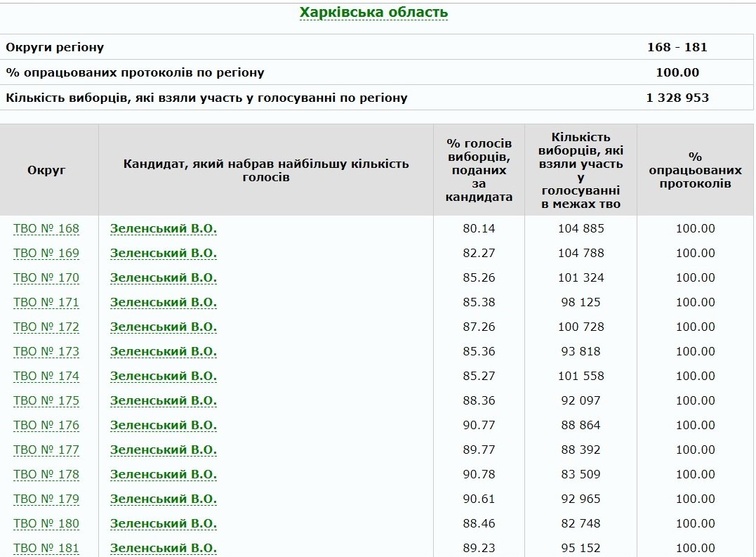
Task: Click the regional voter total 1 328 953
Action: (x=677, y=98)
